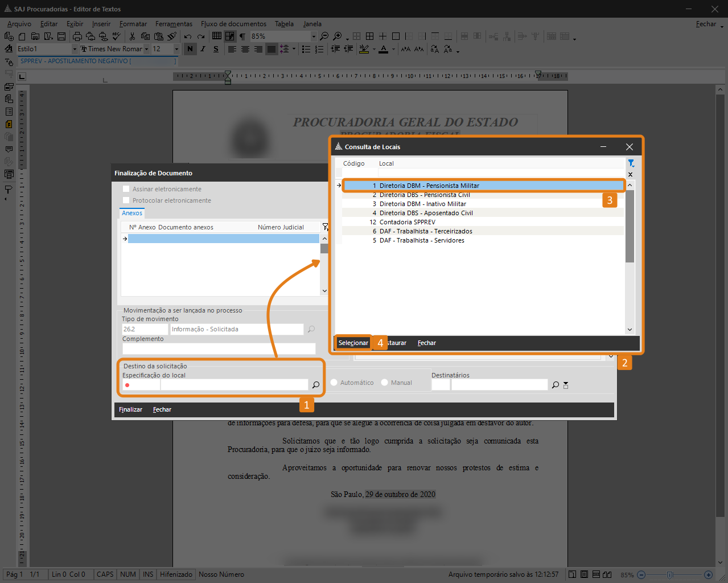This screenshot has width=728, height=583.
Task: Switch to the Anexos tab
Action: (x=132, y=213)
